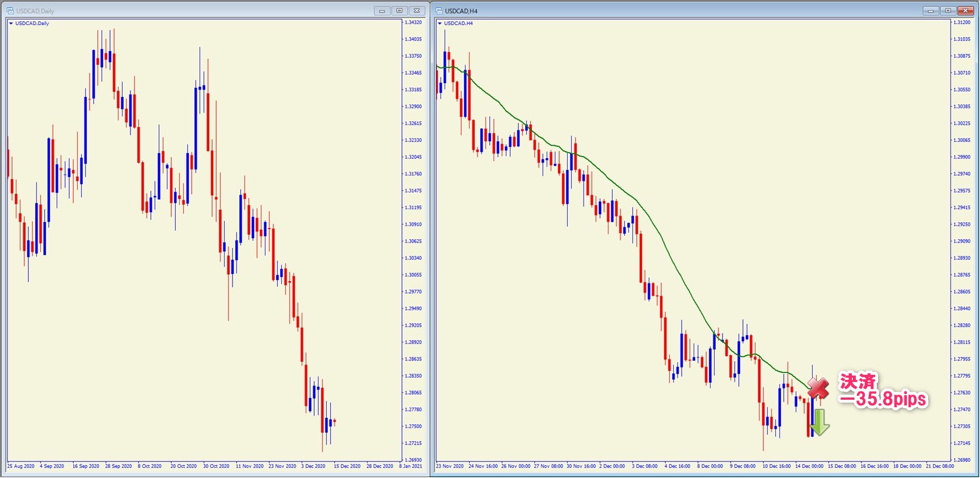Click price level 1.28605 on H4 axis
Viewport: 980px width, 478px height.
click(x=962, y=291)
